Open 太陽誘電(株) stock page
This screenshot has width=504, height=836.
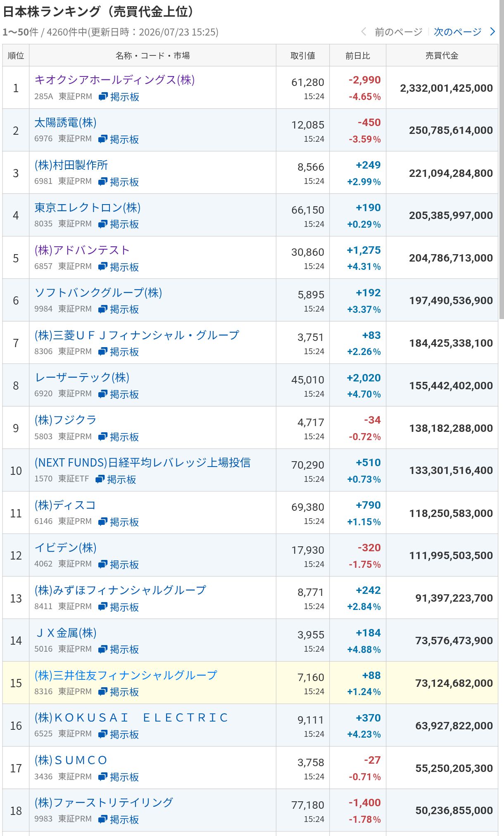(x=65, y=122)
